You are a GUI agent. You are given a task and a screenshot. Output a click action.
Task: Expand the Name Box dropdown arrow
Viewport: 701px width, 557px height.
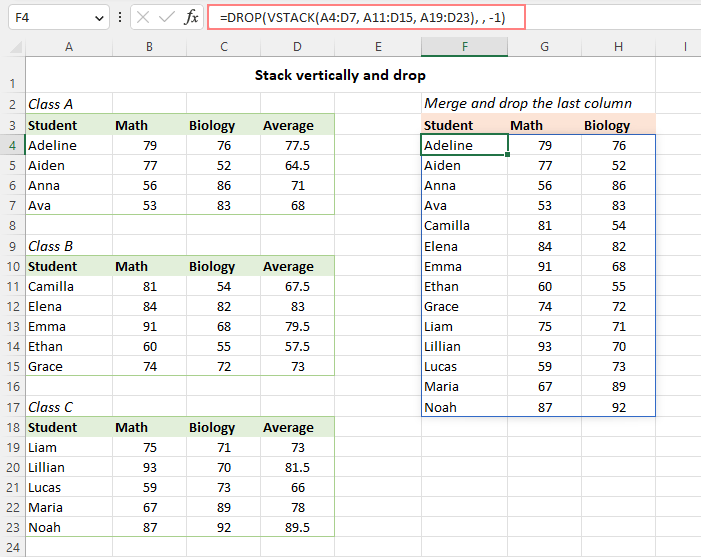[98, 18]
